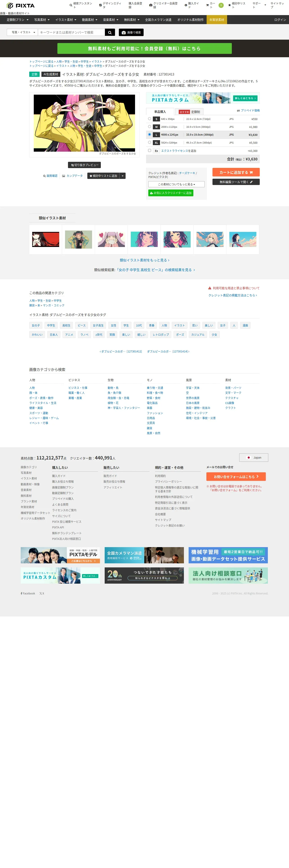
Task: Go to previous item 127301412
Action: click(x=121, y=352)
